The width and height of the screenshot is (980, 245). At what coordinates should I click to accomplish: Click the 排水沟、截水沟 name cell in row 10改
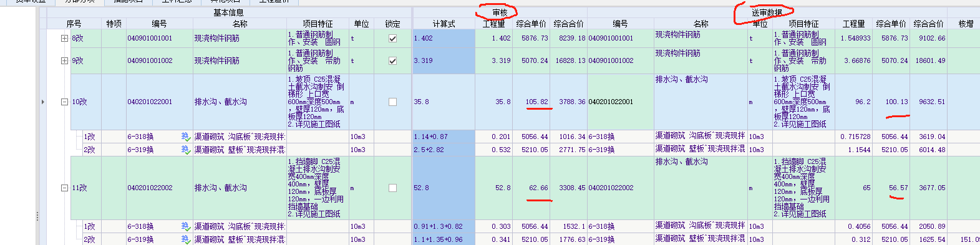click(240, 102)
